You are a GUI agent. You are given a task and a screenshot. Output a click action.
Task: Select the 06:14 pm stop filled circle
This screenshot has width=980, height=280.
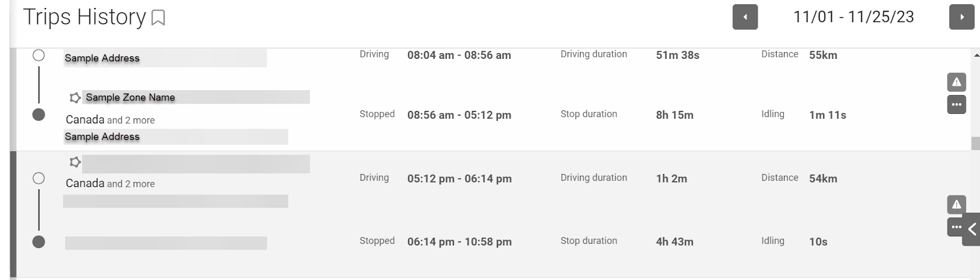point(39,242)
